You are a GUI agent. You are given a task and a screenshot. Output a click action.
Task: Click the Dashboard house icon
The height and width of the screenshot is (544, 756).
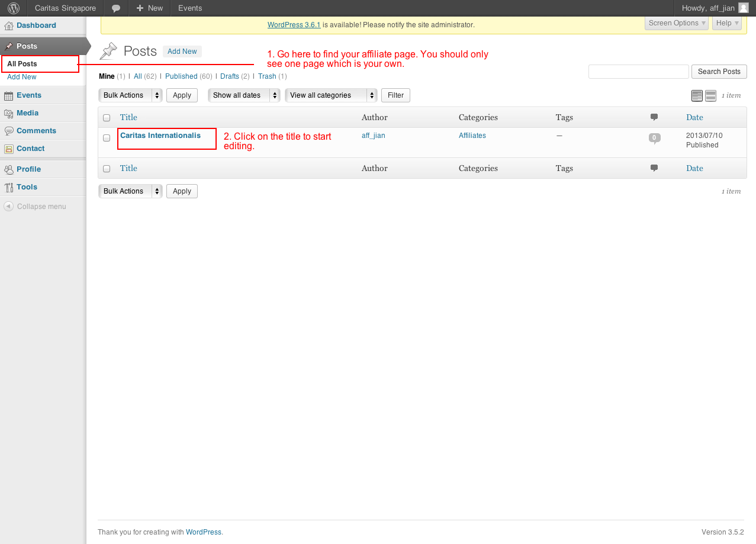tap(9, 25)
